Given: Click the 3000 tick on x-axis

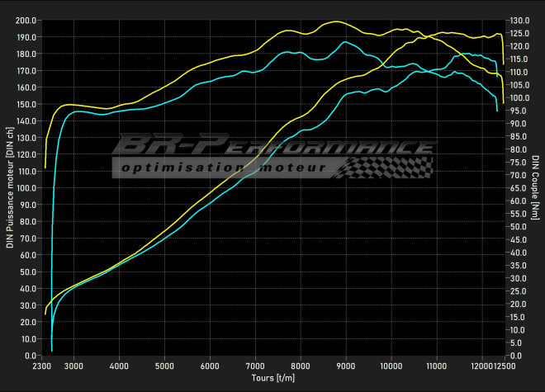Looking at the screenshot, I should click(73, 366).
